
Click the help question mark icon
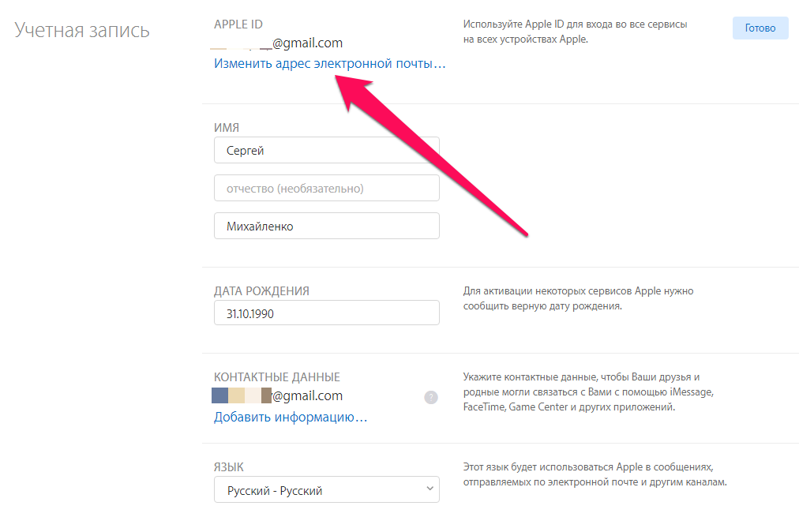(x=431, y=397)
